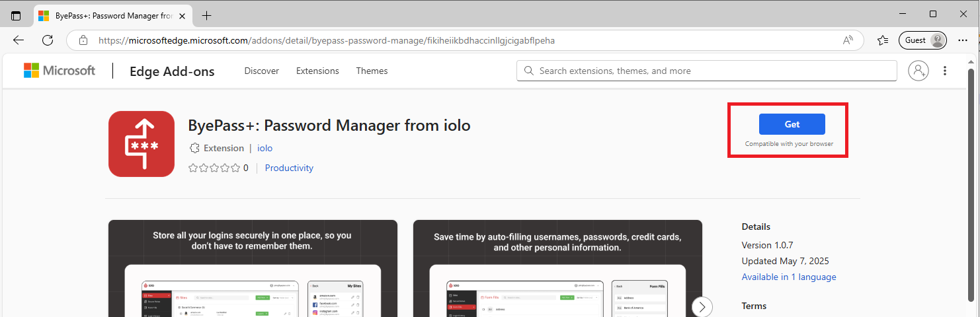Screen dimensions: 980x317
Task: Advance screenshots with the next arrow
Action: (702, 306)
